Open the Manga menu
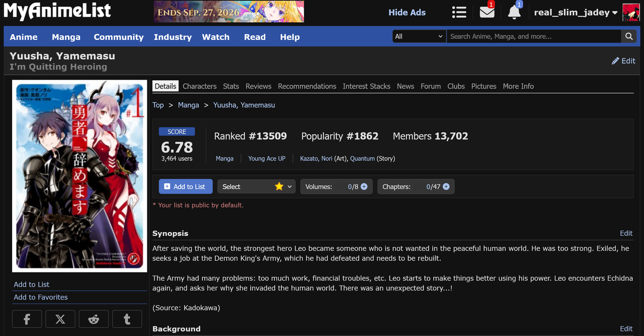The width and height of the screenshot is (644, 336). click(x=66, y=37)
